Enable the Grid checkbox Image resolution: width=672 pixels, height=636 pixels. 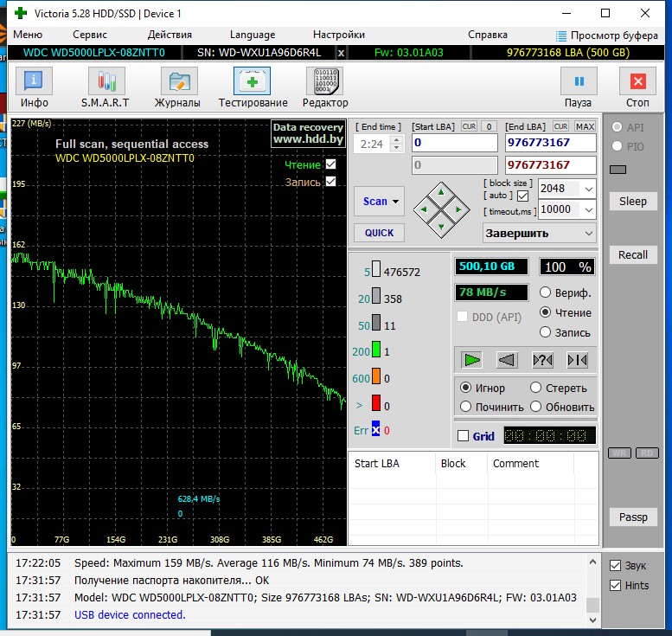tap(463, 436)
